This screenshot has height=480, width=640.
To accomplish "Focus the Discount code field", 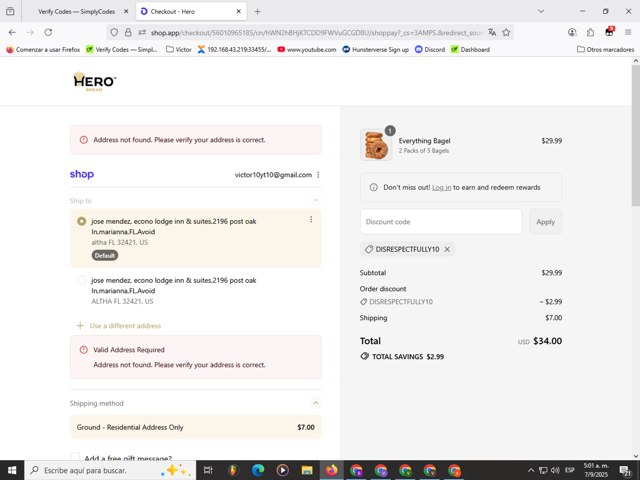I will tap(441, 222).
